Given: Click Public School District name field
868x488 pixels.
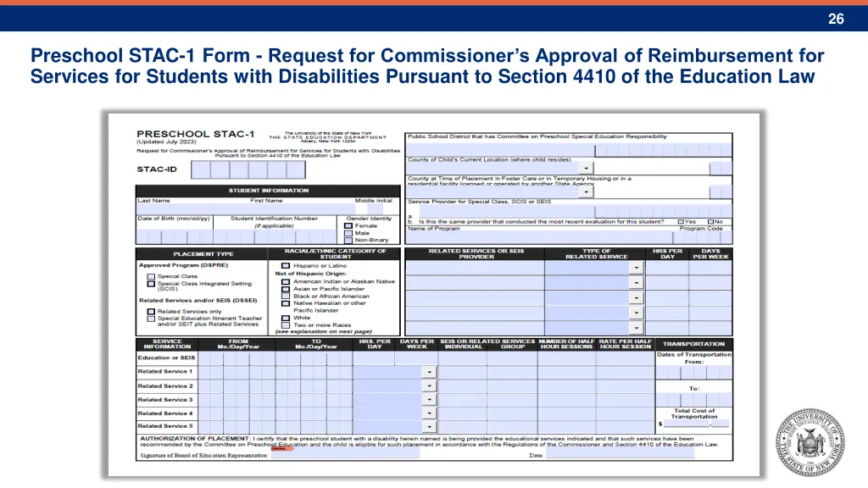Looking at the screenshot, I should point(500,149).
